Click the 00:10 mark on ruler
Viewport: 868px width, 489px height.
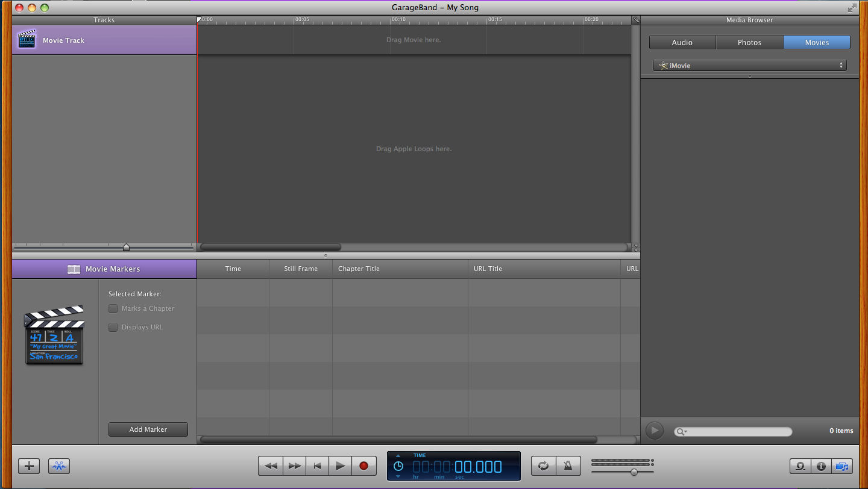coord(398,20)
